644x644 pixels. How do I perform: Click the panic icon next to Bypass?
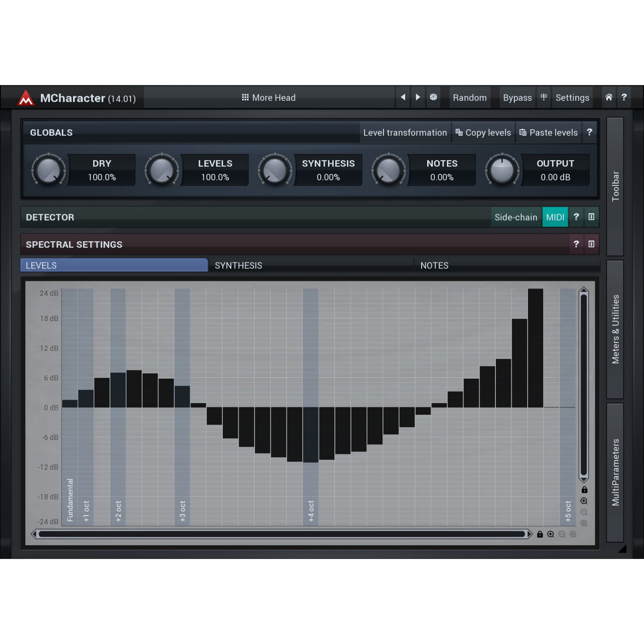[x=544, y=97]
